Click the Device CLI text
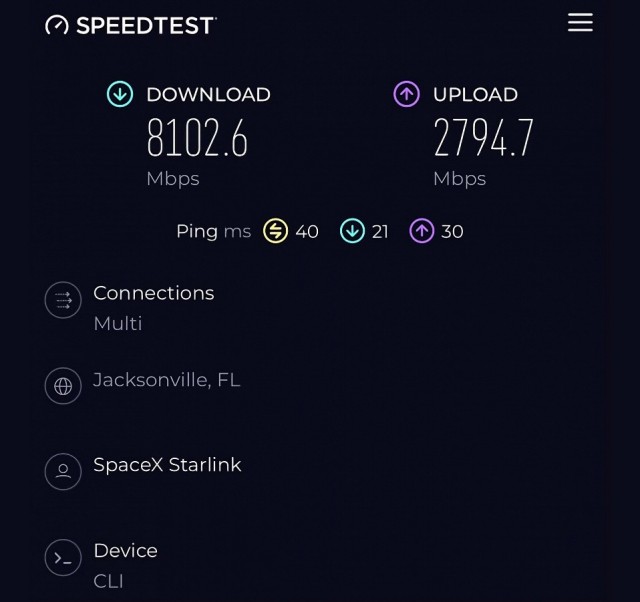This screenshot has height=602, width=640. pyautogui.click(x=108, y=581)
